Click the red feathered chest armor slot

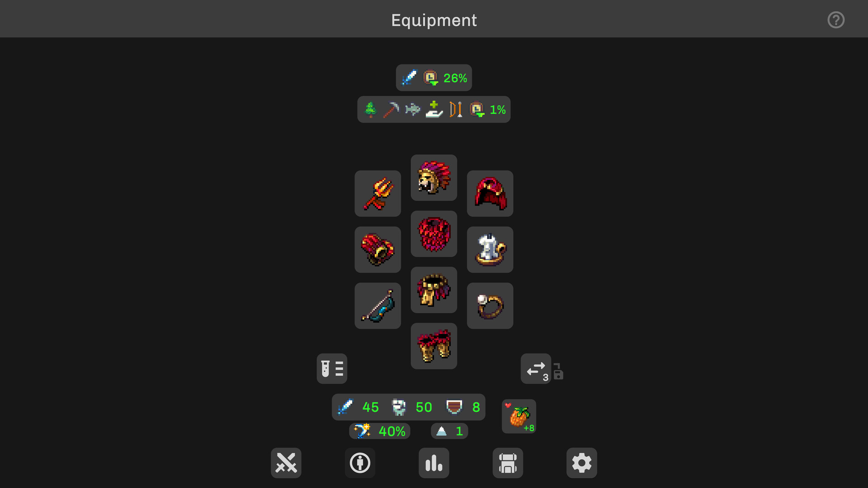(434, 234)
